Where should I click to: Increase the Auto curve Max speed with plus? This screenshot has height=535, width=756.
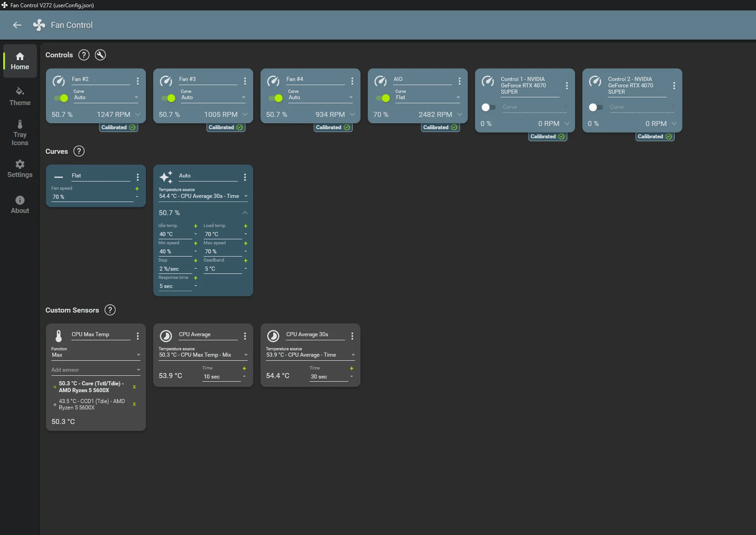point(245,243)
